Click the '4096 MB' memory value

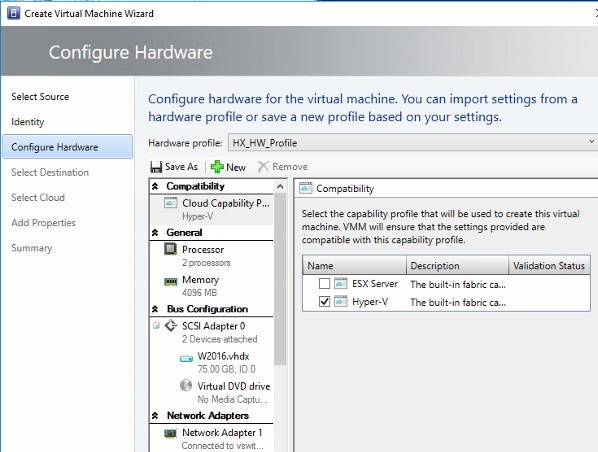(199, 293)
